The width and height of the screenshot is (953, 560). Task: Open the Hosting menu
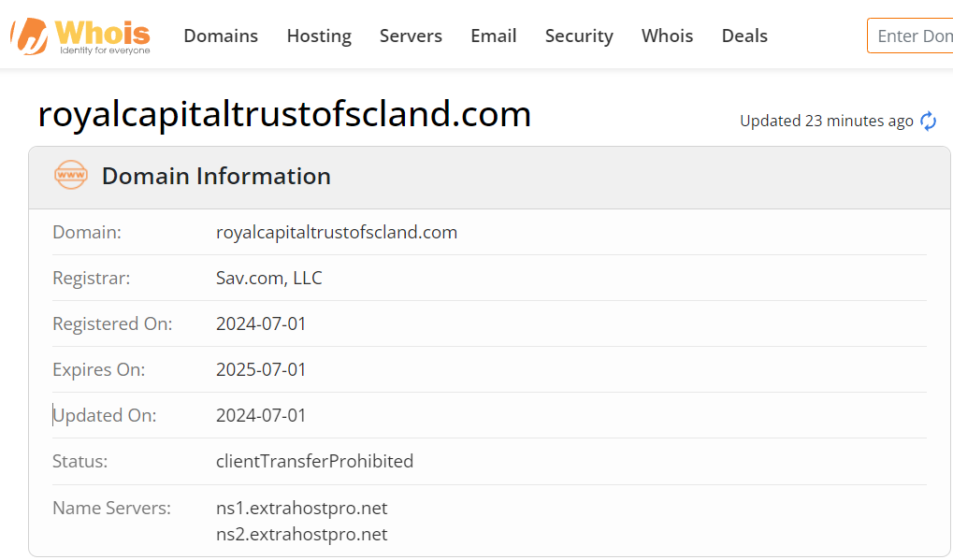(319, 36)
